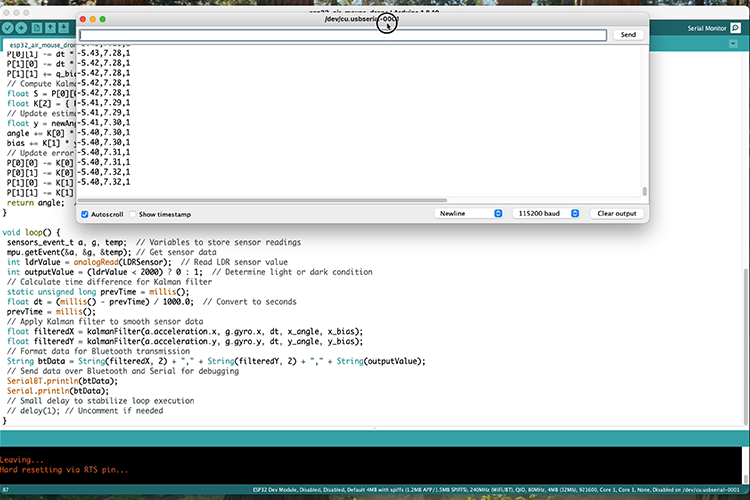Click the Clear output button
750x500 pixels.
click(617, 214)
